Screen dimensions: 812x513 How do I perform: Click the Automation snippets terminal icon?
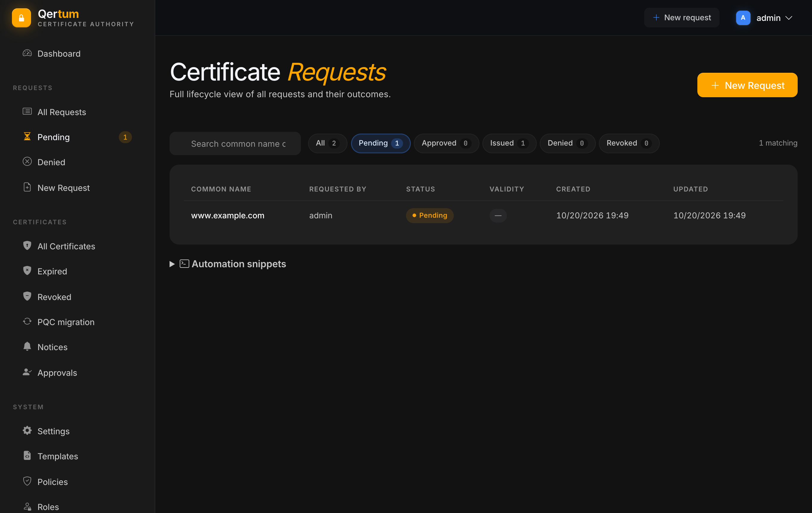tap(184, 264)
